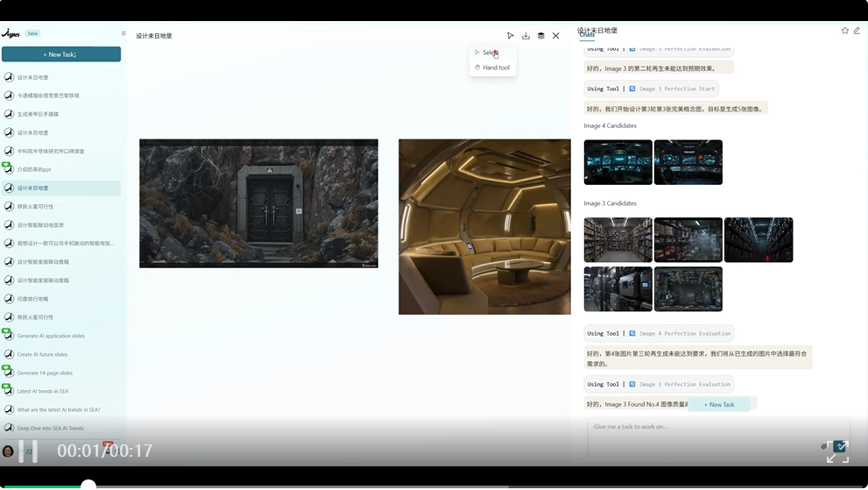The height and width of the screenshot is (490, 868).
Task: Switch to the Chats tab
Action: coord(587,35)
